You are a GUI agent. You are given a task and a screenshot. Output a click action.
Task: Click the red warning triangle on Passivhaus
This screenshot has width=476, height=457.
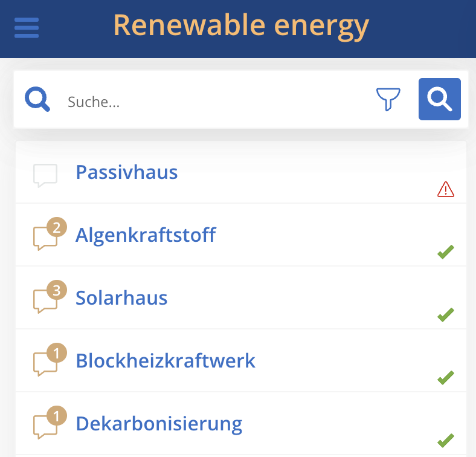[446, 190]
